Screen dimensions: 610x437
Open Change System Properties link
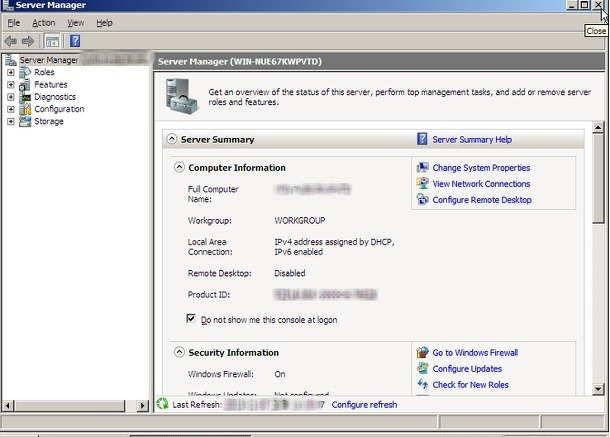pyautogui.click(x=481, y=168)
